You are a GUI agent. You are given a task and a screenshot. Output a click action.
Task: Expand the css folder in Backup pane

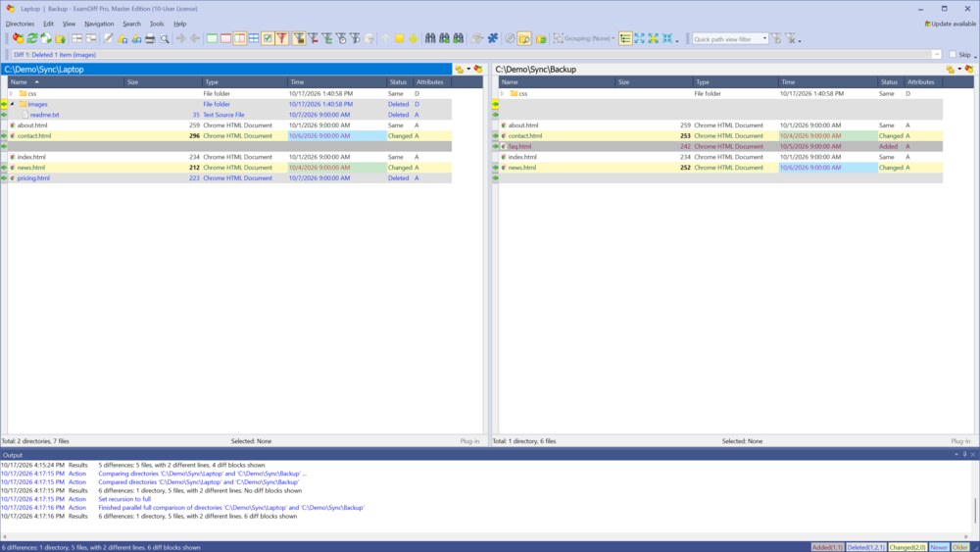(x=502, y=94)
